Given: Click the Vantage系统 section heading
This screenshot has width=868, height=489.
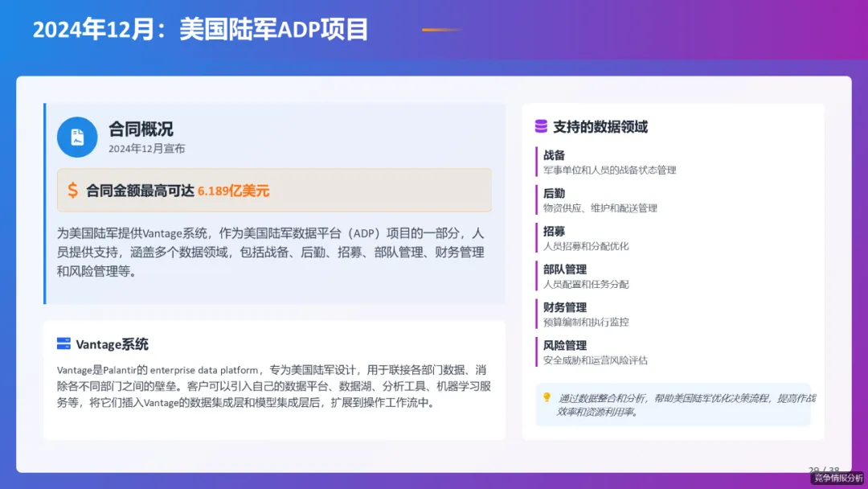Looking at the screenshot, I should tap(112, 344).
